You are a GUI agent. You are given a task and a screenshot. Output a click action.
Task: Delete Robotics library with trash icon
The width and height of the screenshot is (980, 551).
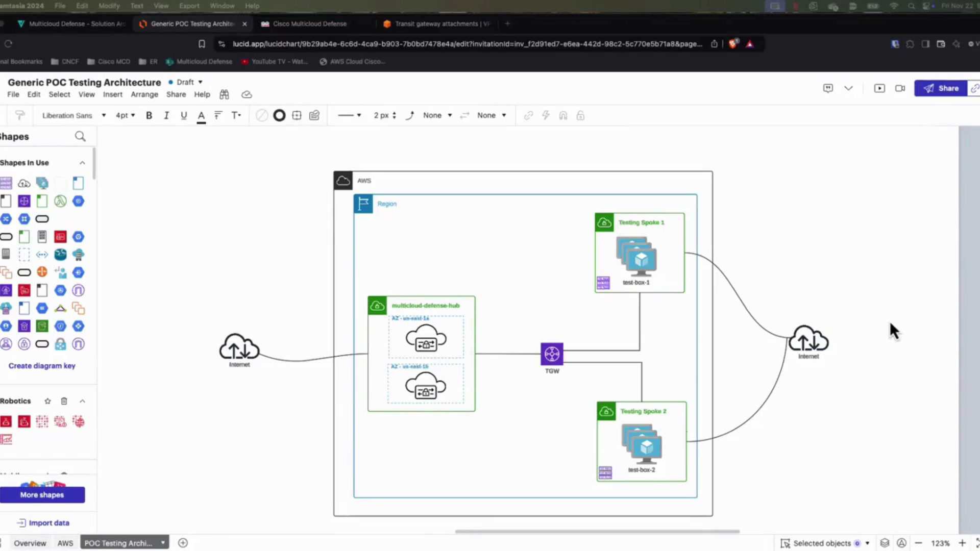[64, 401]
